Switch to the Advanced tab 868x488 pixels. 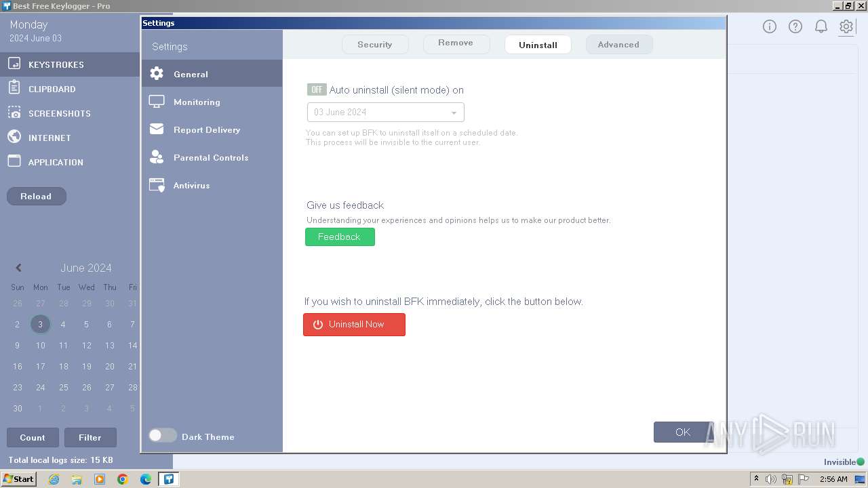618,45
